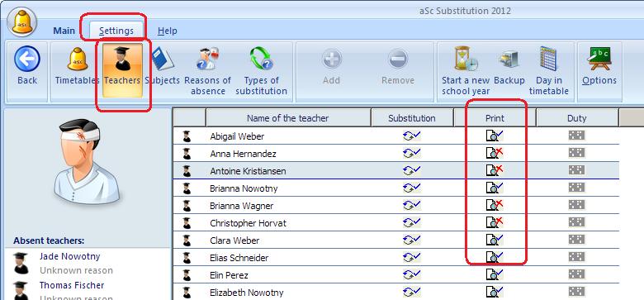Open Day in timetable
Viewport: 644px width, 300px height.
point(549,70)
